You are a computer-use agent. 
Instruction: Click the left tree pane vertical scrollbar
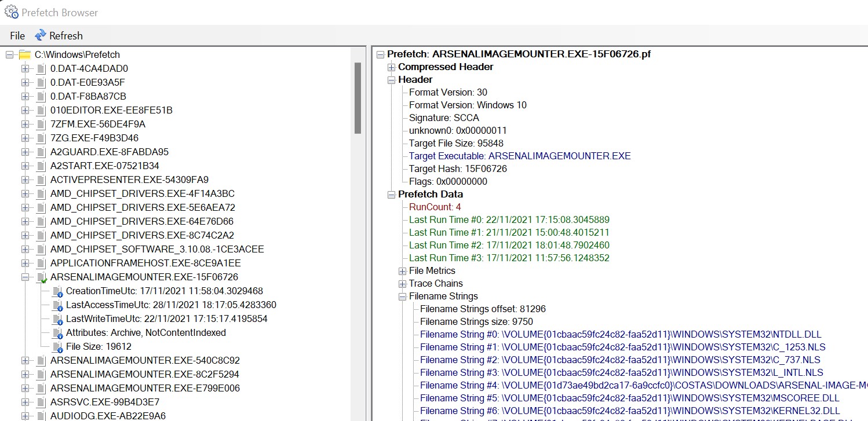click(358, 98)
